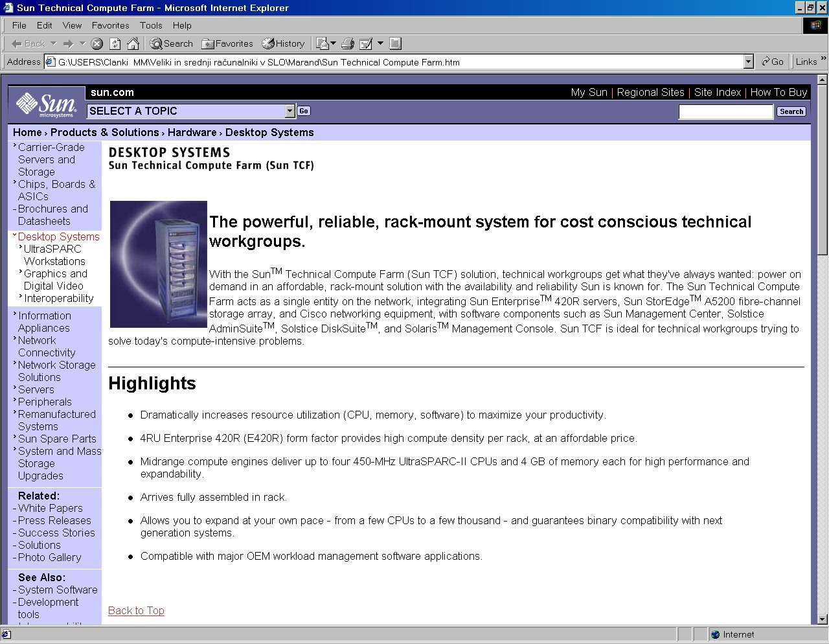Click the page icon in Address bar

50,62
